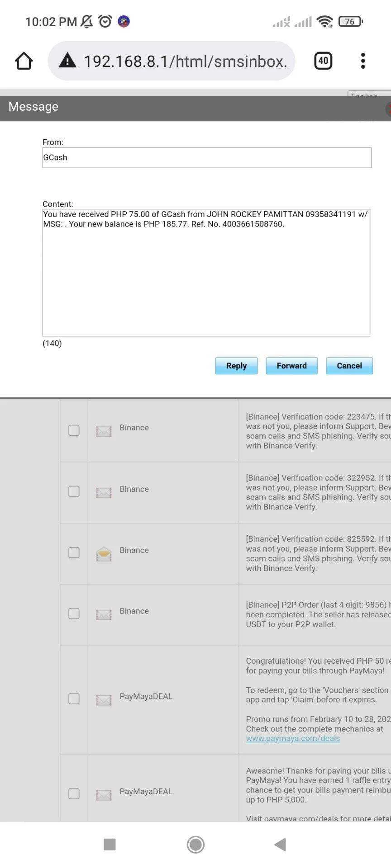Open the browser three-dot menu
The width and height of the screenshot is (391, 868).
tap(363, 61)
